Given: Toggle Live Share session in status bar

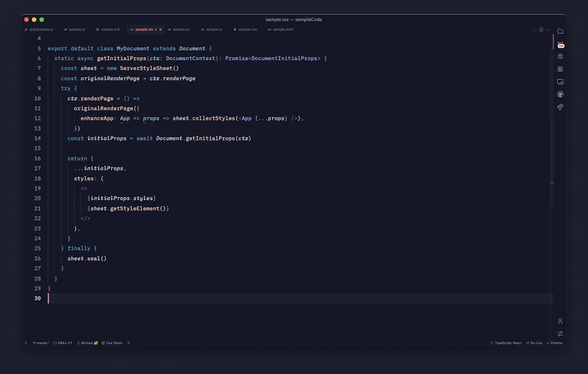Looking at the screenshot, I should tap(113, 342).
